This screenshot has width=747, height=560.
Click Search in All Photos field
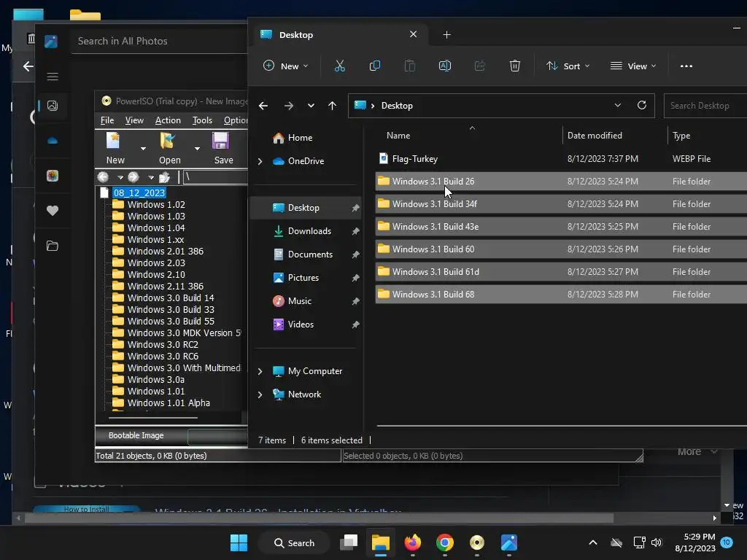click(160, 41)
